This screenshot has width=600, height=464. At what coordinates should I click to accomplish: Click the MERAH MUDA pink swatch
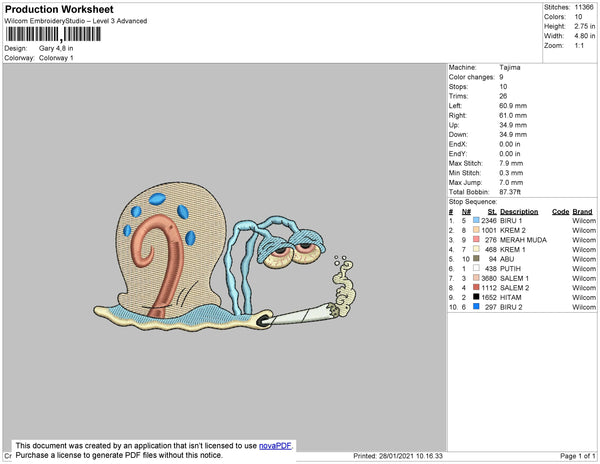click(x=476, y=239)
